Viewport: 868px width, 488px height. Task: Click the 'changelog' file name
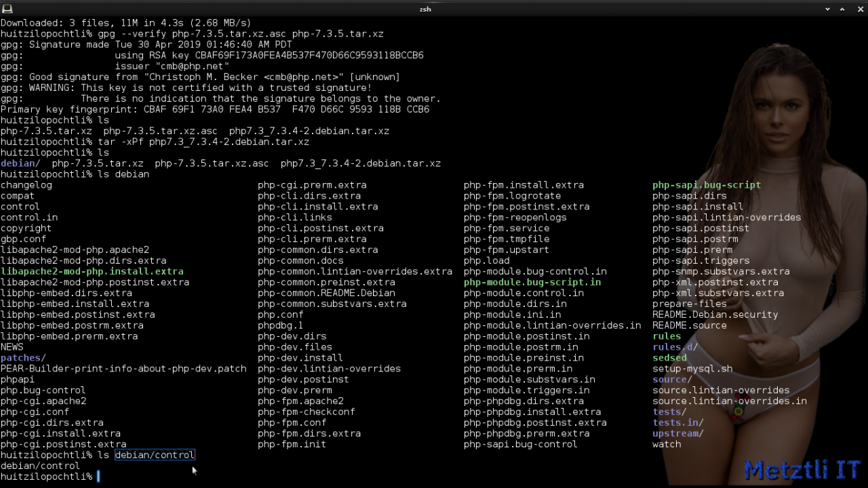coord(26,185)
